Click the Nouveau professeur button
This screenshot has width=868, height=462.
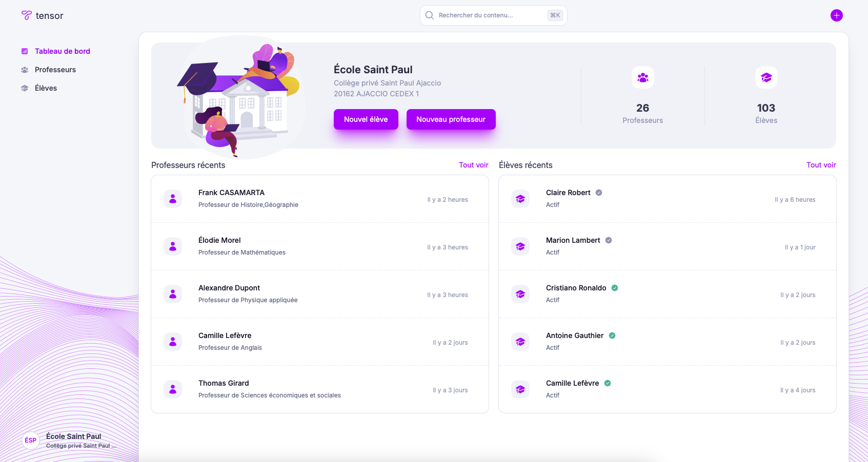click(451, 119)
